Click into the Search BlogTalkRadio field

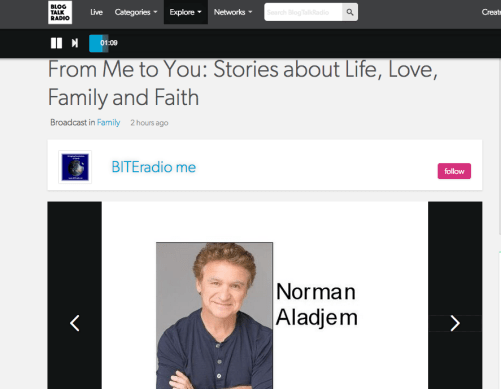(303, 12)
